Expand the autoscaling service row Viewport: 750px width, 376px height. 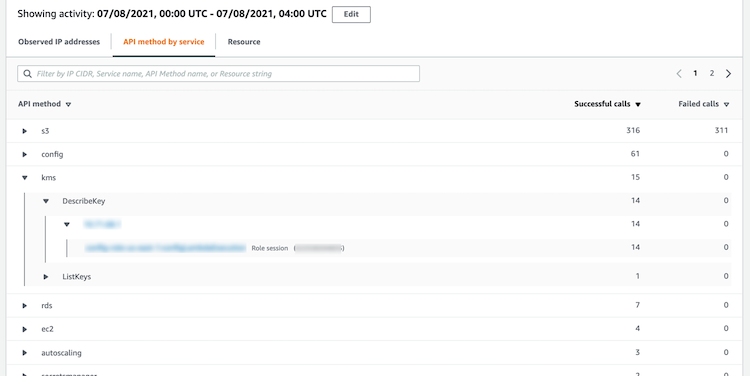tap(25, 353)
